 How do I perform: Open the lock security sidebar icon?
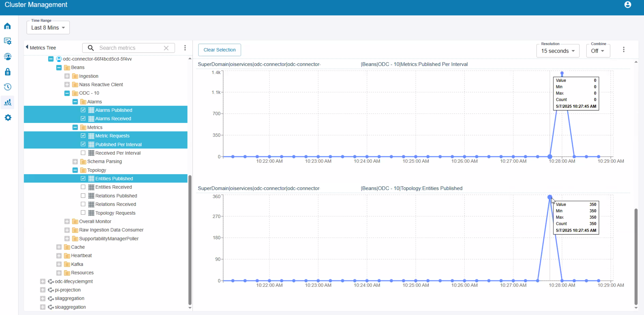[7, 72]
